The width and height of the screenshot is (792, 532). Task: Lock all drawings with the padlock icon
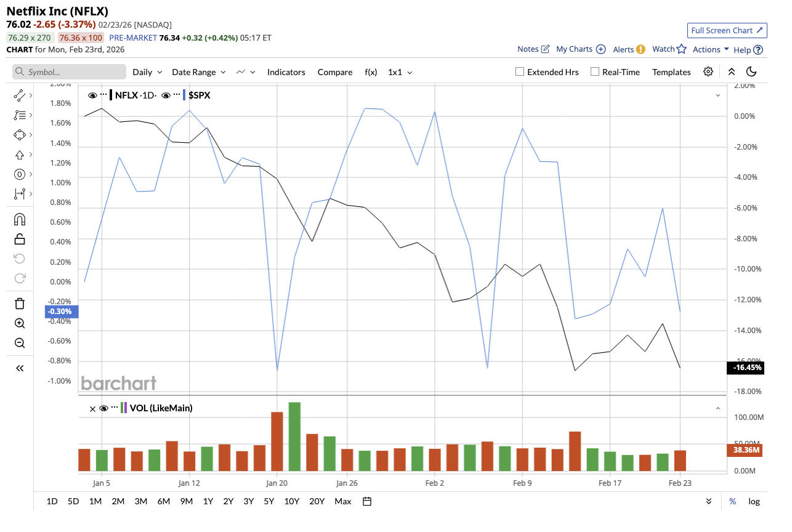coord(19,239)
